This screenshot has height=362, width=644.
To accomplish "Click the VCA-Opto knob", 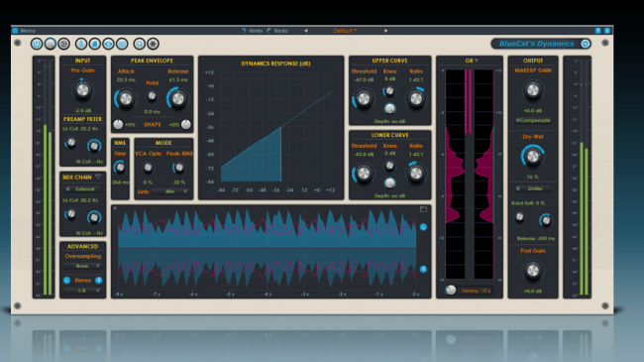I will click(148, 168).
